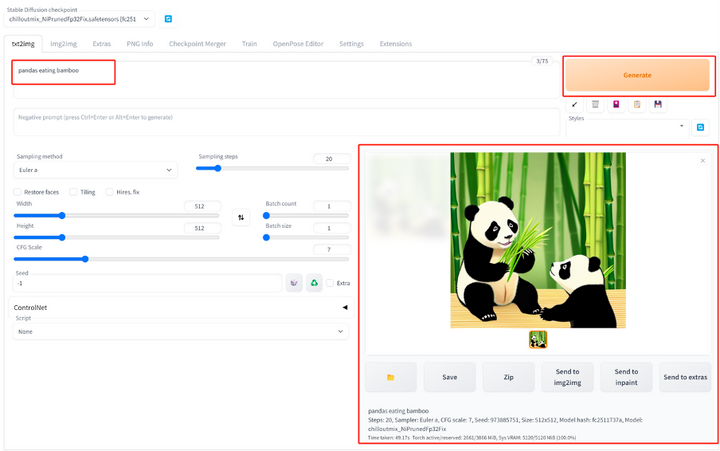Open the Sampling method dropdown
The image size is (720, 451).
point(96,170)
